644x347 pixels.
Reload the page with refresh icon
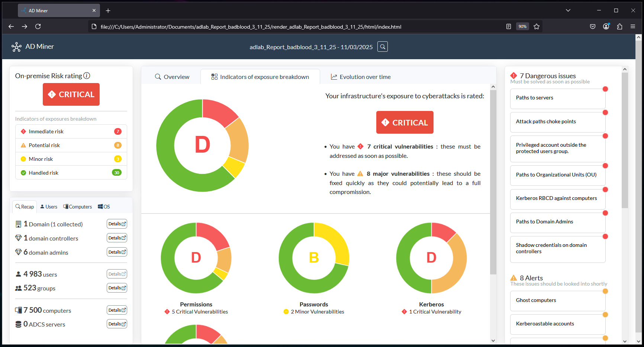38,26
